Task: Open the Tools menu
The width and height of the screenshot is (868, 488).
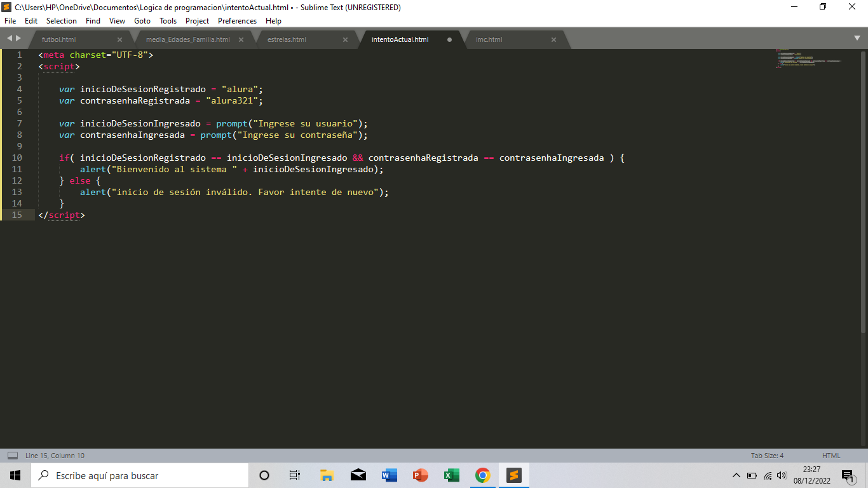Action: pos(168,21)
